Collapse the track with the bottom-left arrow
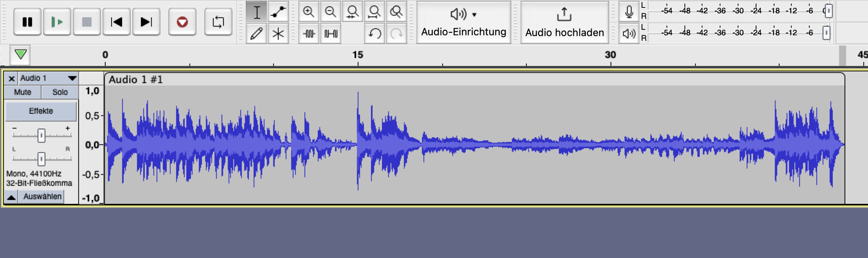This screenshot has width=868, height=258. point(11,197)
